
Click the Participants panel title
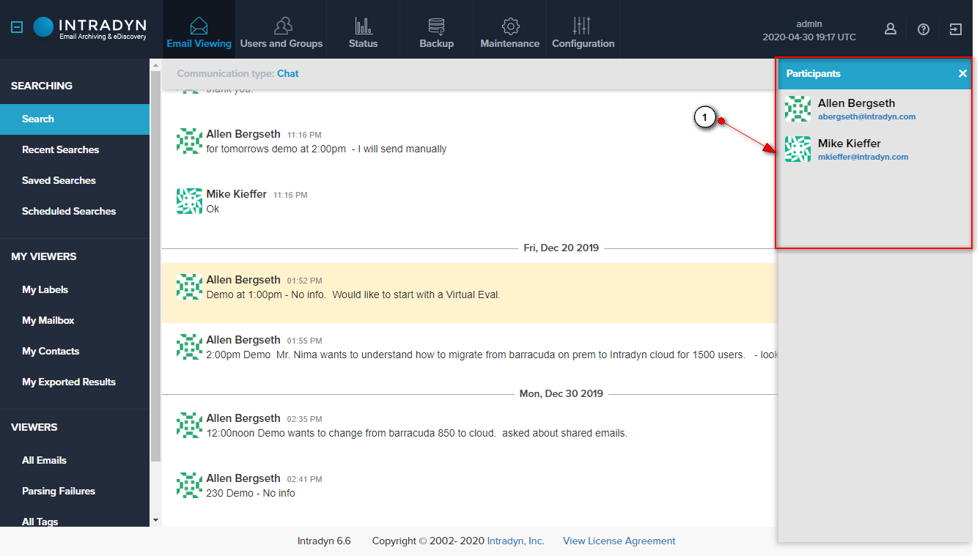813,73
